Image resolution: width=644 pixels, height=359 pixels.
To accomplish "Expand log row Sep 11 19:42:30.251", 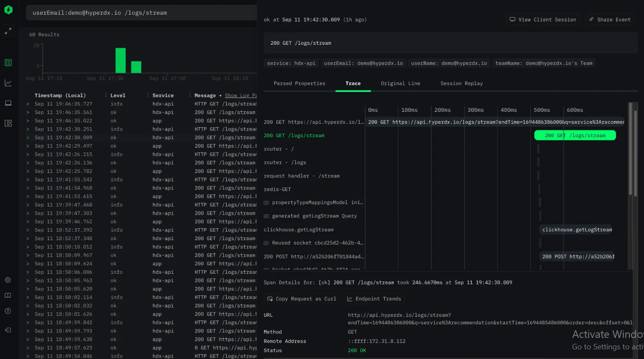I will coord(28,129).
